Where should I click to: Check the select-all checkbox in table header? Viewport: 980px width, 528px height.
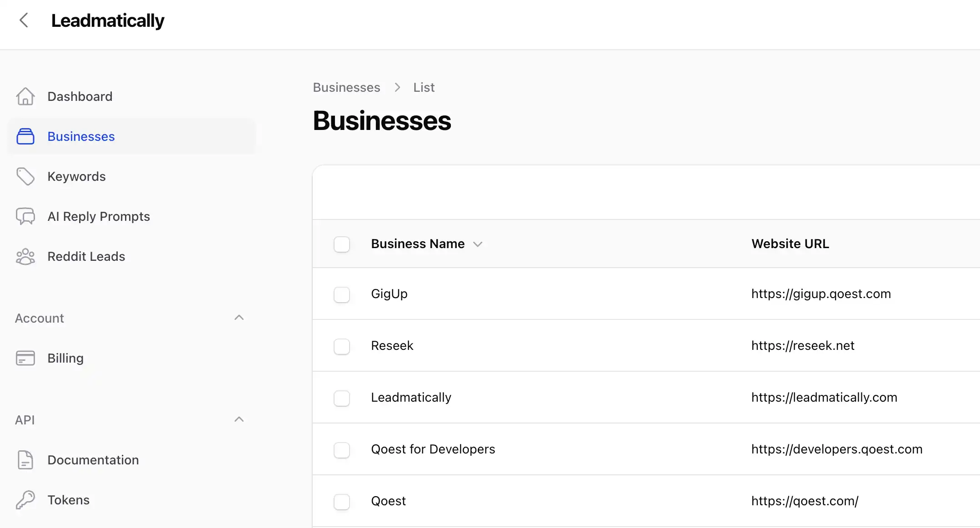341,244
